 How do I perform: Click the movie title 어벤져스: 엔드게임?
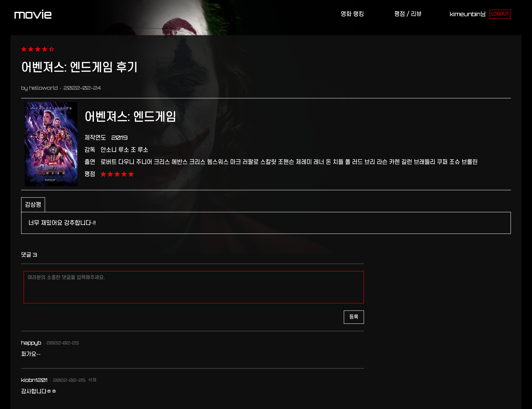pyautogui.click(x=130, y=116)
